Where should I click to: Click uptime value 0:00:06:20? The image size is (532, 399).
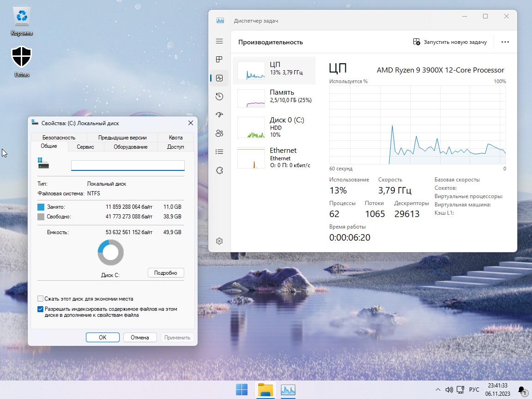(350, 237)
